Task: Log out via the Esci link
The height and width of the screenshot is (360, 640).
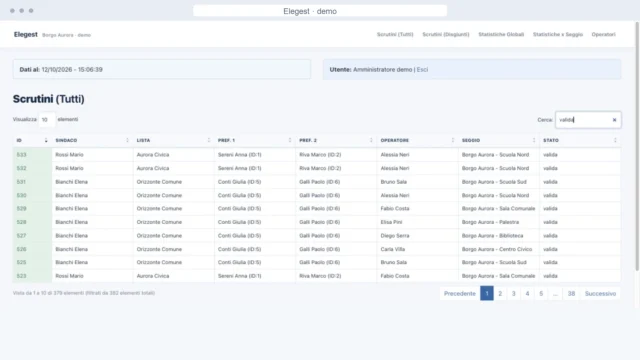Action: (x=422, y=70)
